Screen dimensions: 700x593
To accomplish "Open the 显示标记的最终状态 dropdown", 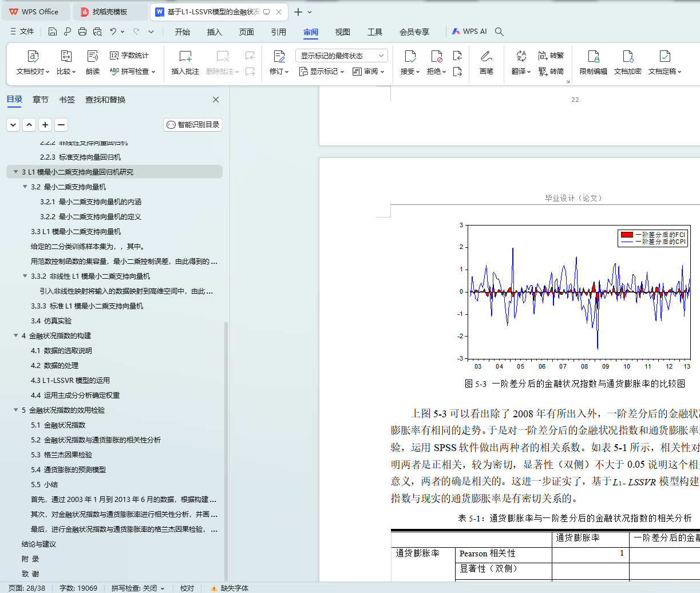I will click(x=342, y=56).
